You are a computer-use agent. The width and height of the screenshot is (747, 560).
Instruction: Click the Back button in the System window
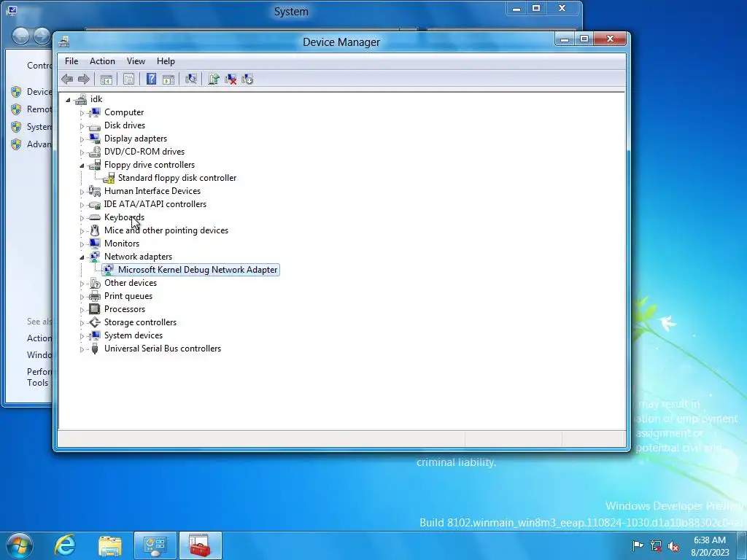[20, 36]
